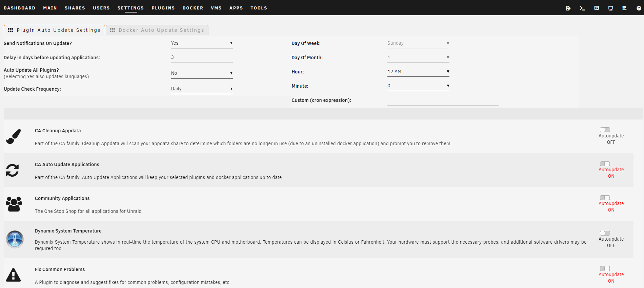Open the Shares menu
Viewport: 644px width, 288px height.
[x=75, y=8]
